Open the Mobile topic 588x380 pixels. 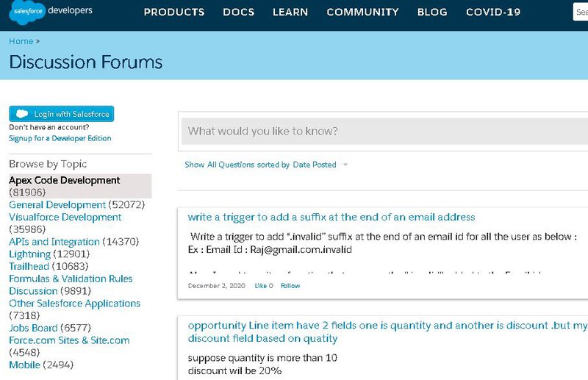pyautogui.click(x=24, y=365)
